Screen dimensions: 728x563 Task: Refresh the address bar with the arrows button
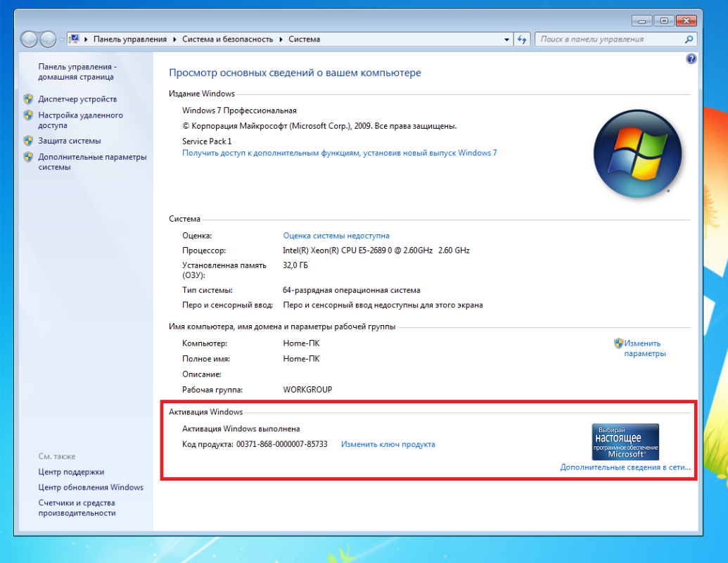click(x=522, y=39)
